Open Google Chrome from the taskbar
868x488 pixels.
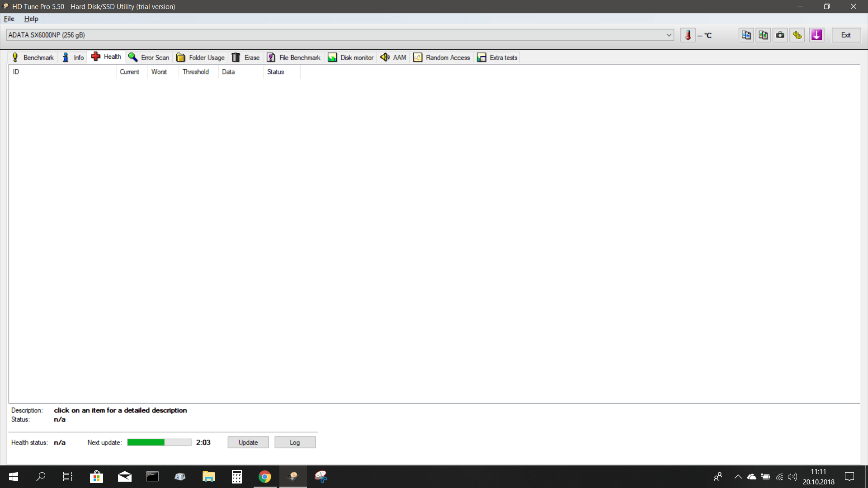click(265, 477)
